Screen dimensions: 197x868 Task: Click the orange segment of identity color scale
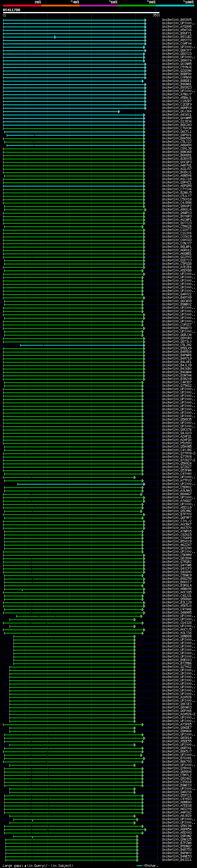point(60,6)
